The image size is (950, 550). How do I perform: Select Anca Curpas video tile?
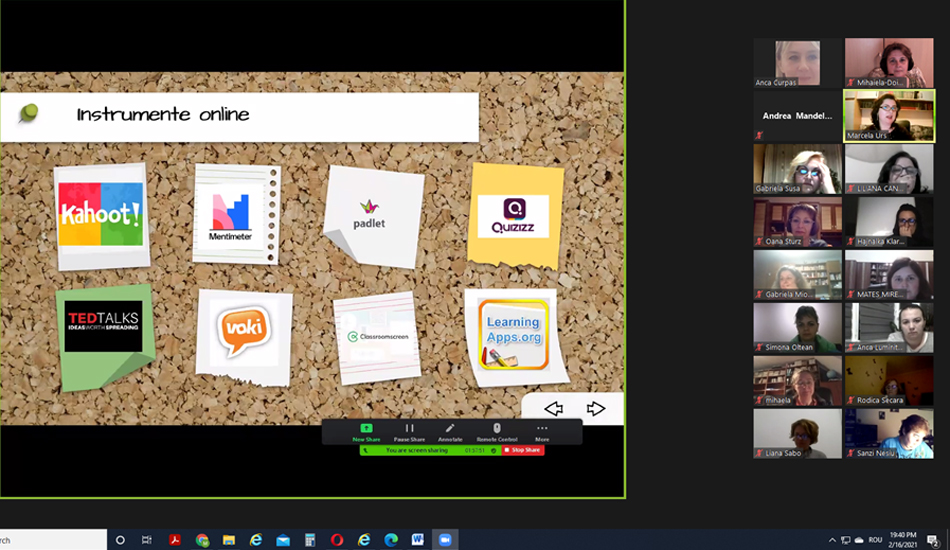(797, 63)
